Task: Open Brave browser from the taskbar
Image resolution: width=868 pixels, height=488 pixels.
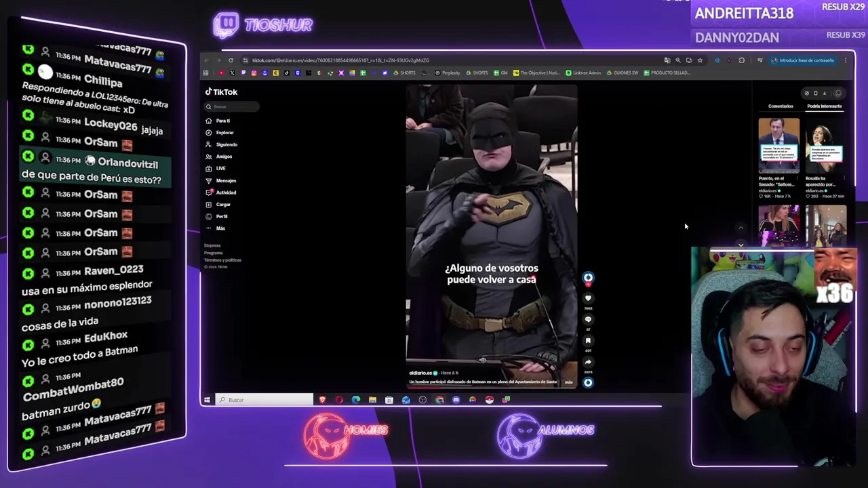Action: tap(323, 400)
